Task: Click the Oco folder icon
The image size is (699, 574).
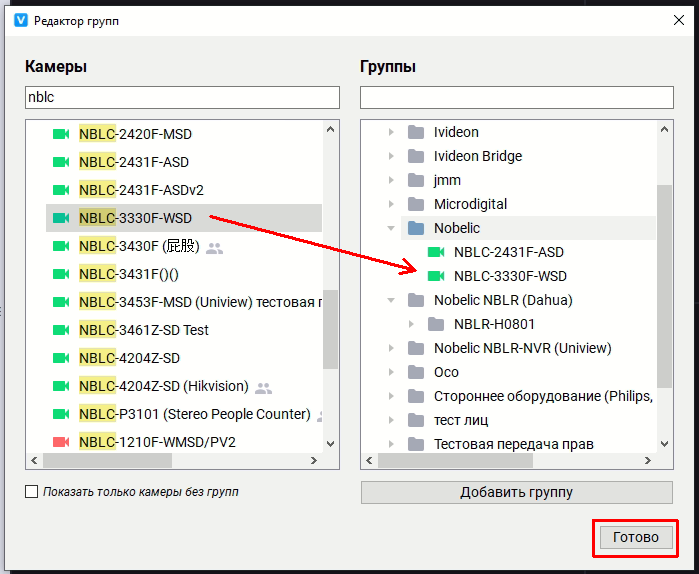Action: (416, 372)
